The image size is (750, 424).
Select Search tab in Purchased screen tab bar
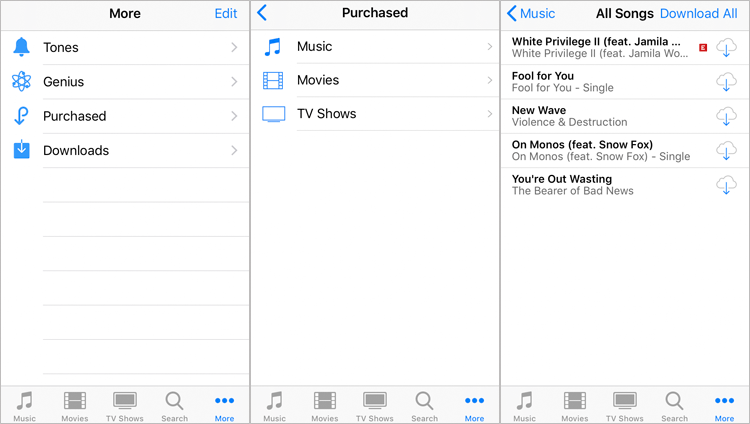[425, 407]
